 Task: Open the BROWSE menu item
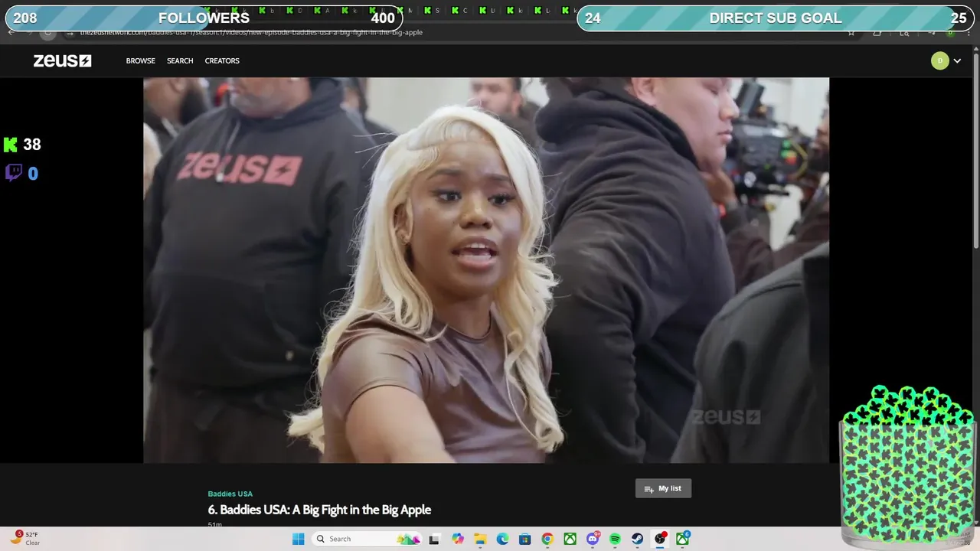(x=141, y=60)
